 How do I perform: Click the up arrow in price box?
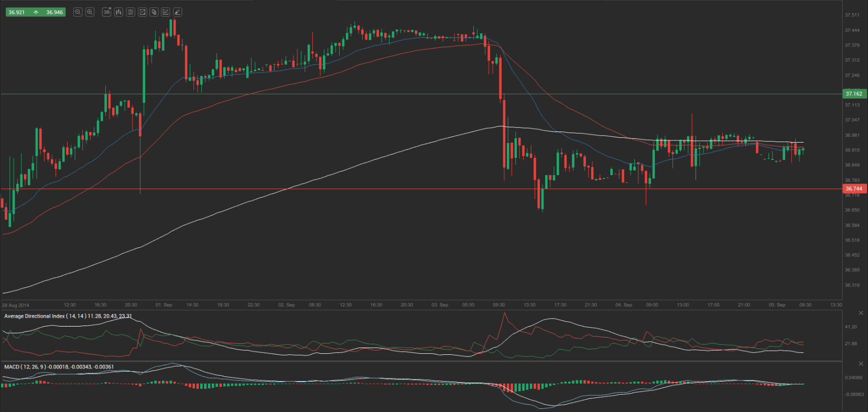coord(36,12)
